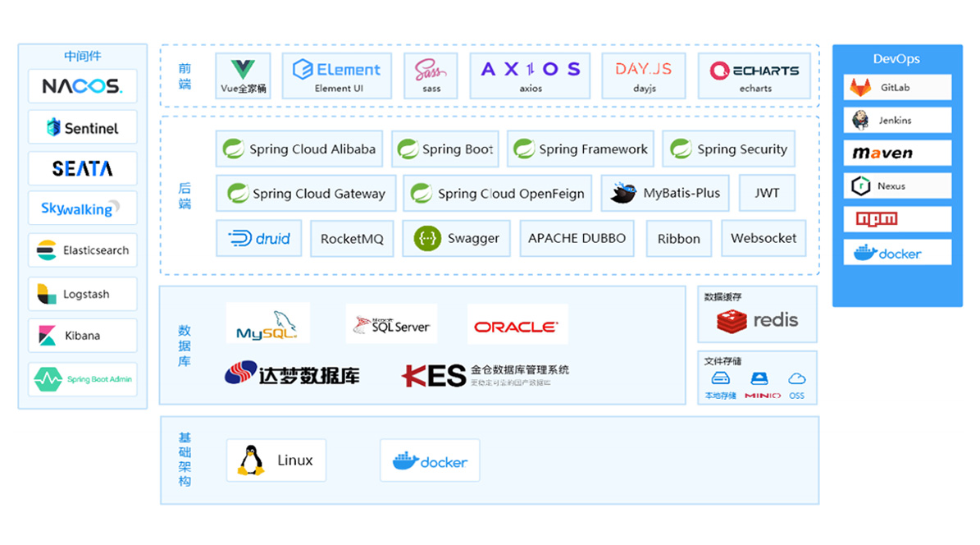
Task: Select the RocketMQ box
Action: [x=352, y=238]
